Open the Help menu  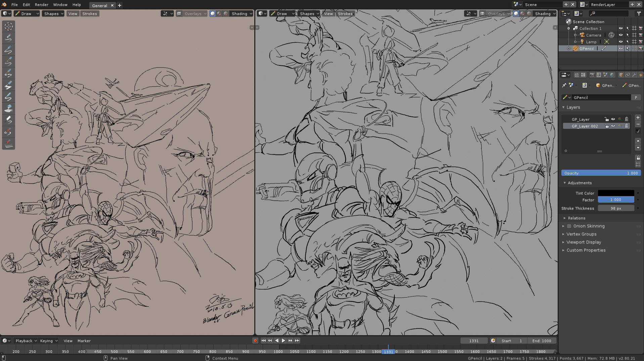77,5
